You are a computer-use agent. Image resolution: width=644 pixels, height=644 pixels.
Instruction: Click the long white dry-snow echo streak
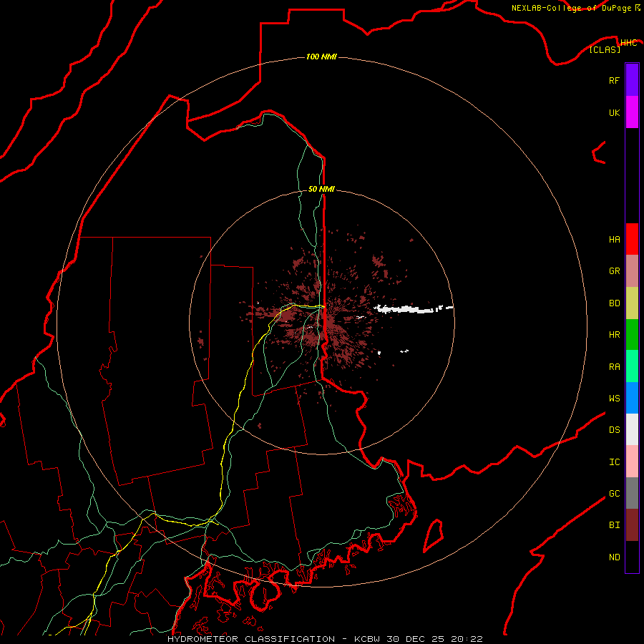coord(412,309)
